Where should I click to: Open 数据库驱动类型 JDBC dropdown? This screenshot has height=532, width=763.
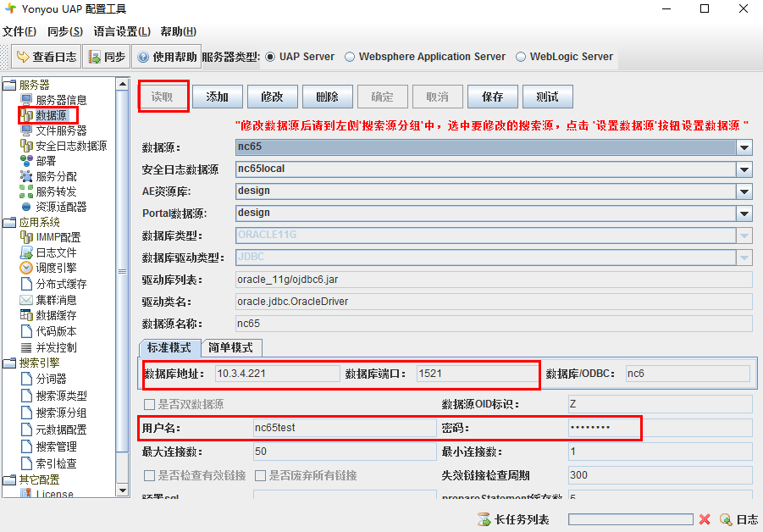pos(744,258)
